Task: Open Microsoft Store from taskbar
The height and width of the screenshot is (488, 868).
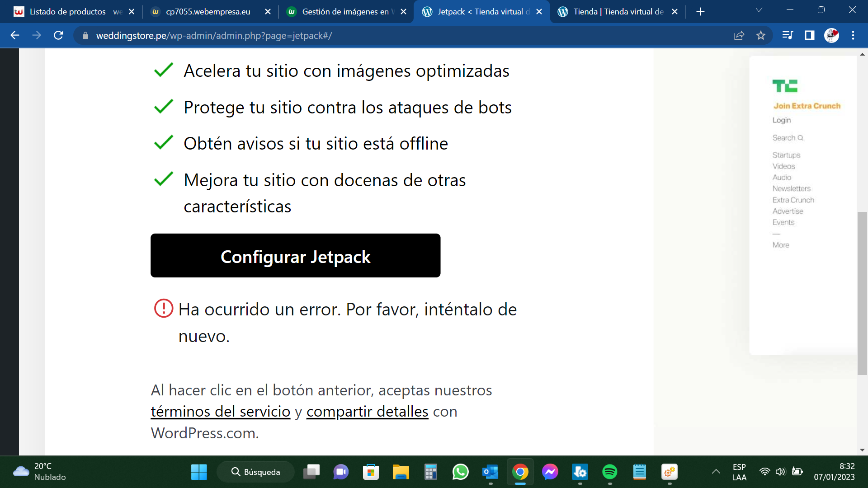Action: tap(371, 472)
